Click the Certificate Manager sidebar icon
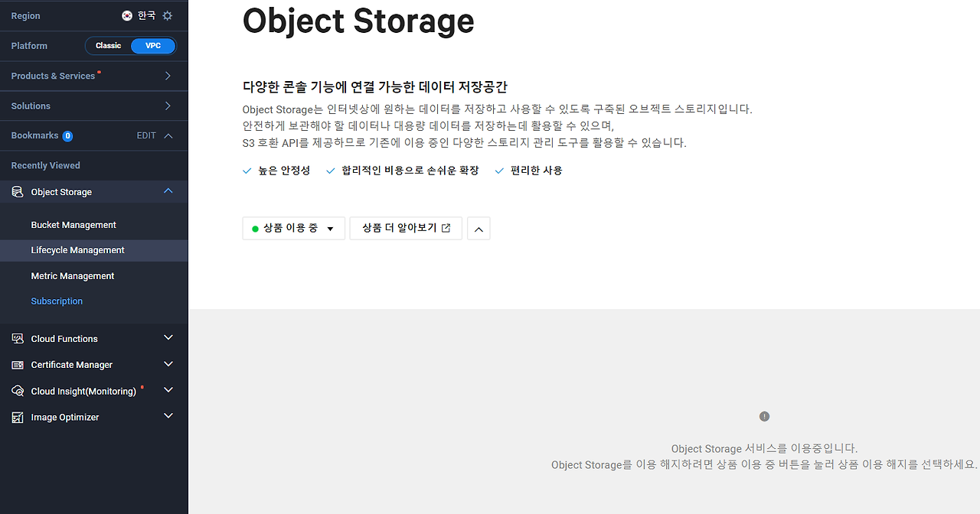Viewport: 980px width, 514px height. [18, 365]
